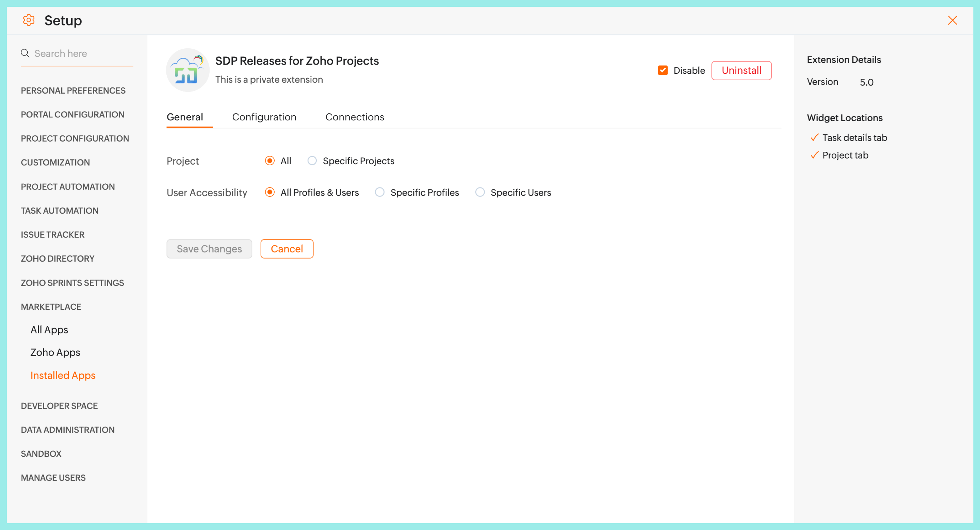Image resolution: width=980 pixels, height=530 pixels.
Task: Open Zoho Apps in the sidebar
Action: (55, 352)
